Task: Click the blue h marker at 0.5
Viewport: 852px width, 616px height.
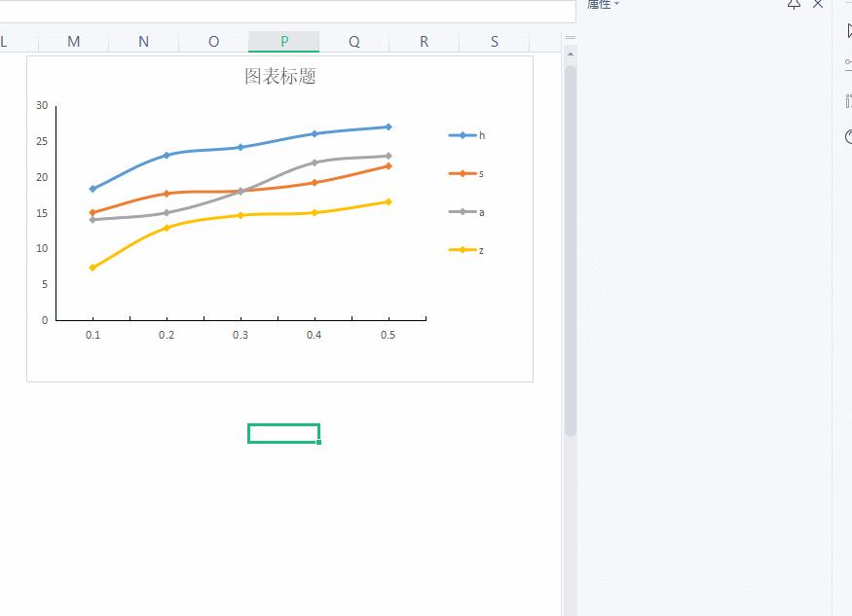Action: point(388,127)
